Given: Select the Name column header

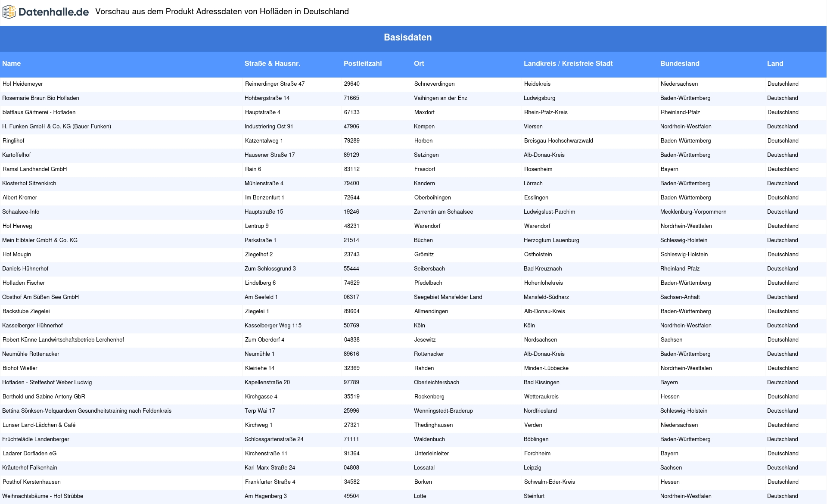Looking at the screenshot, I should pyautogui.click(x=11, y=64).
